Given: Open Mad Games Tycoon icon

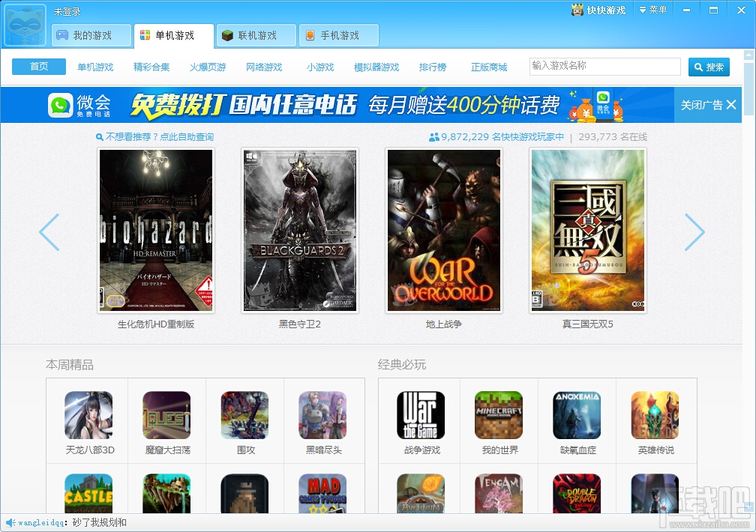Looking at the screenshot, I should tap(323, 494).
